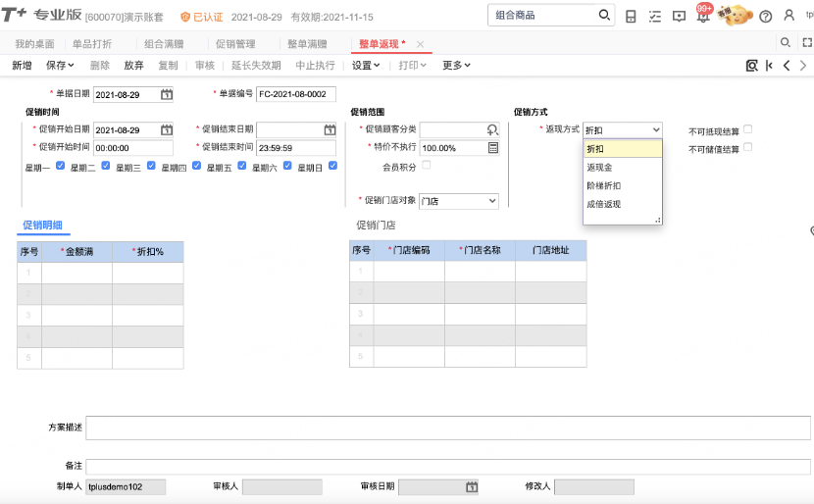Viewport: 814px width, 504px height.
Task: Toggle 星期四 checkbox
Action: click(196, 166)
